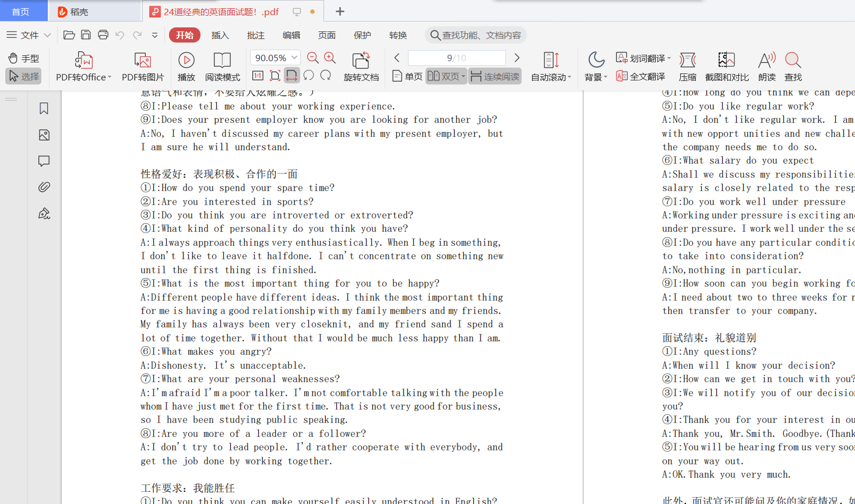Click the open folder icon

point(69,35)
